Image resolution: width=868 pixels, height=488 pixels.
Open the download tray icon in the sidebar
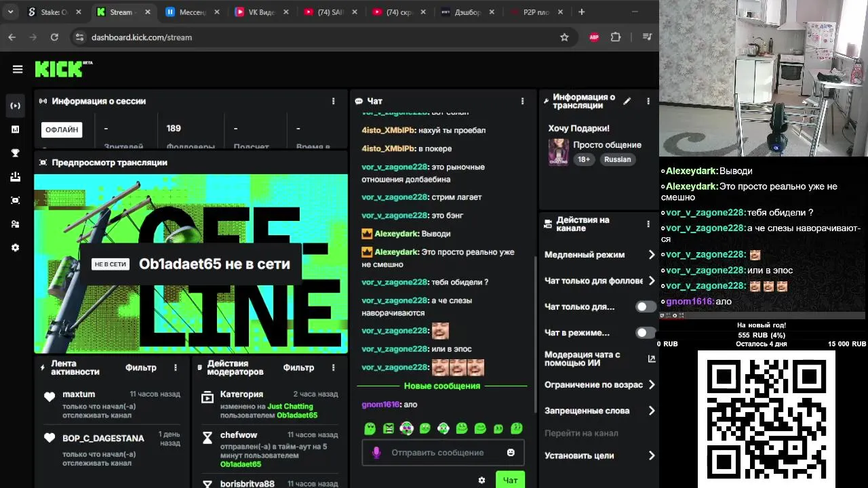click(16, 177)
